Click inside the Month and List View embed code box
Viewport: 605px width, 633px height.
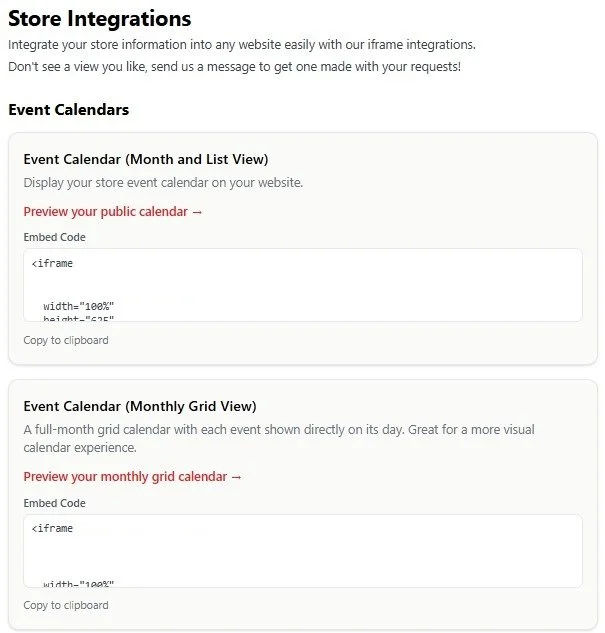coord(303,285)
